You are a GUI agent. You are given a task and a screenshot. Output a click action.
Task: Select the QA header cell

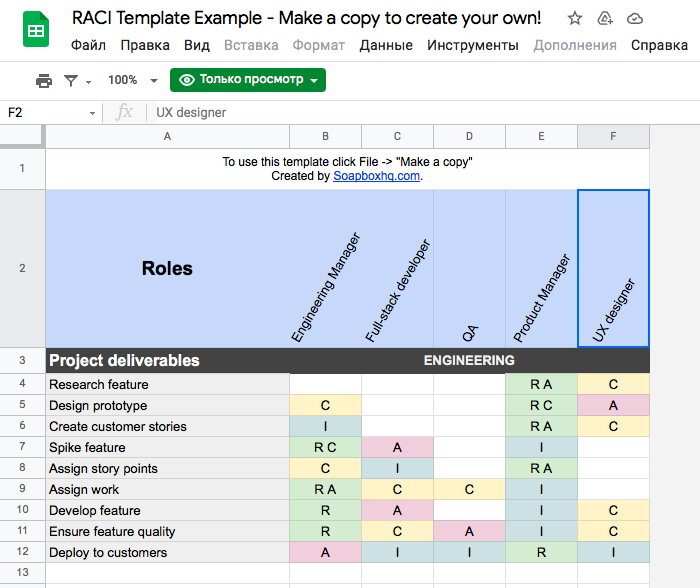(x=469, y=268)
